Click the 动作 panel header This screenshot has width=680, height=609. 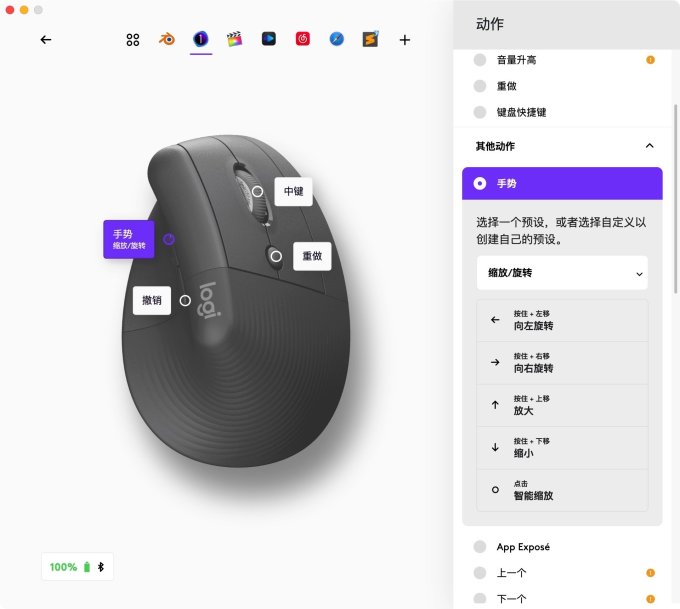(x=490, y=24)
